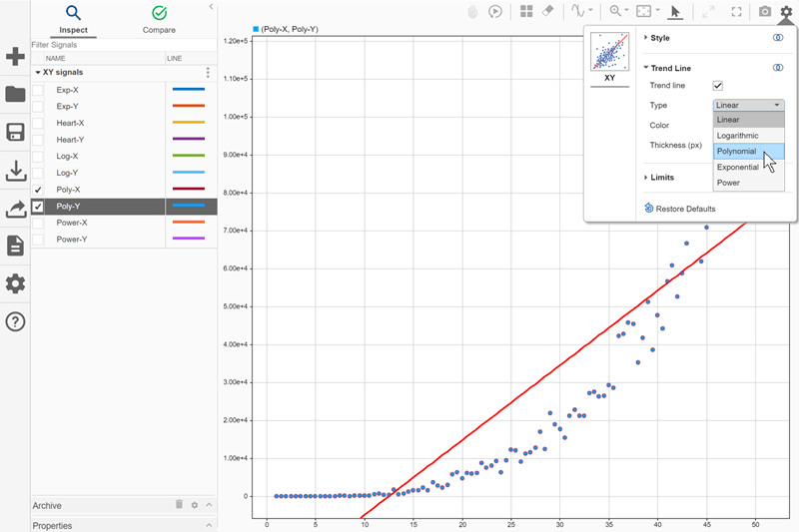The width and height of the screenshot is (799, 532).
Task: Select the Zoom magnifier tool
Action: pyautogui.click(x=615, y=11)
